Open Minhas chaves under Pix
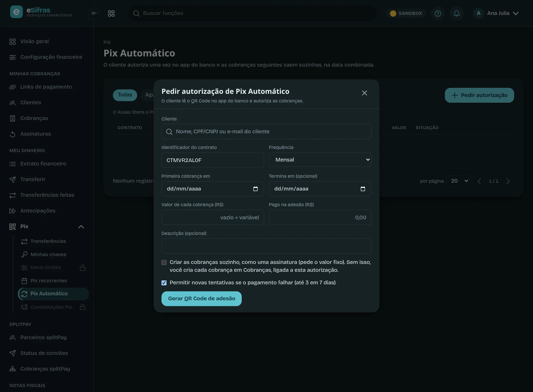Screen dimensions: 533x392 (53, 254)
